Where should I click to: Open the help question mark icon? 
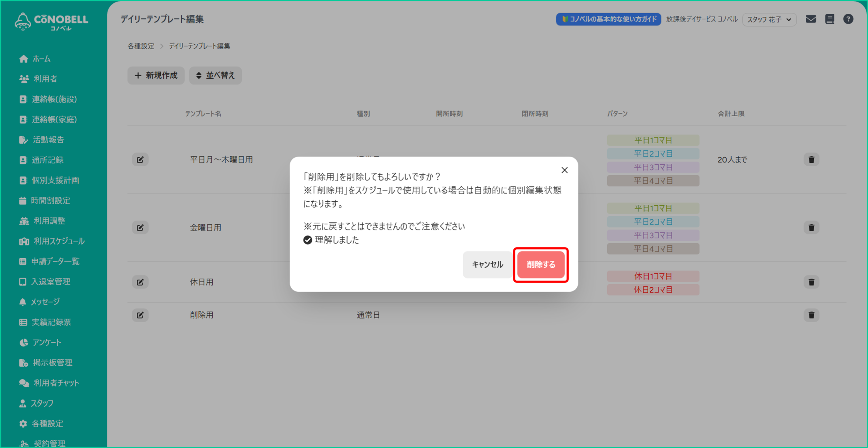coord(848,19)
